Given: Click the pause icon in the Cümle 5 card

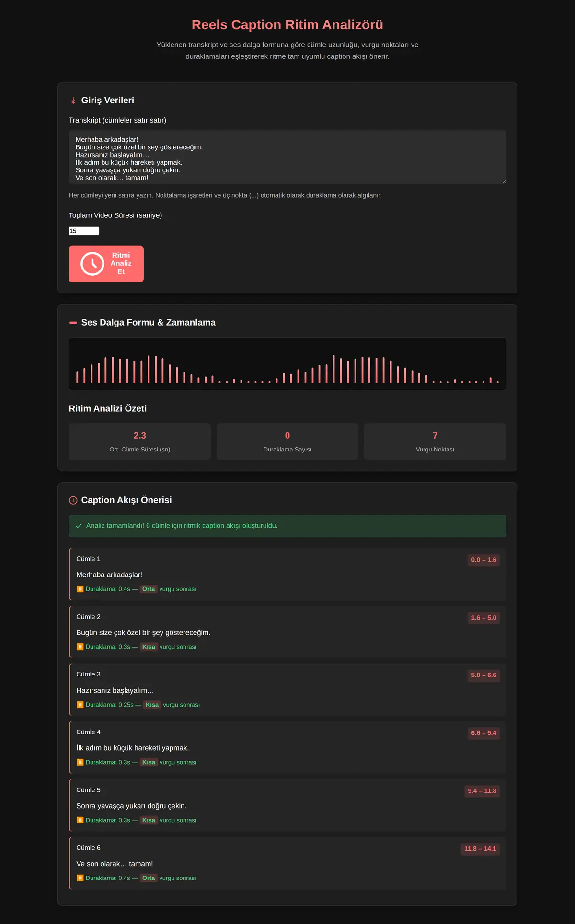Looking at the screenshot, I should tap(80, 820).
